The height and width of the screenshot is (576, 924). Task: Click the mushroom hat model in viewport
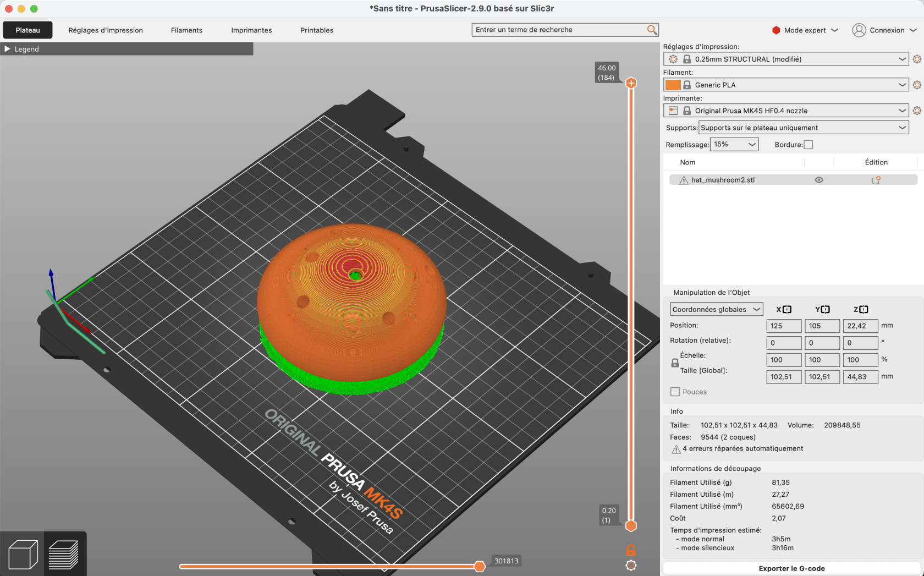pyautogui.click(x=352, y=308)
